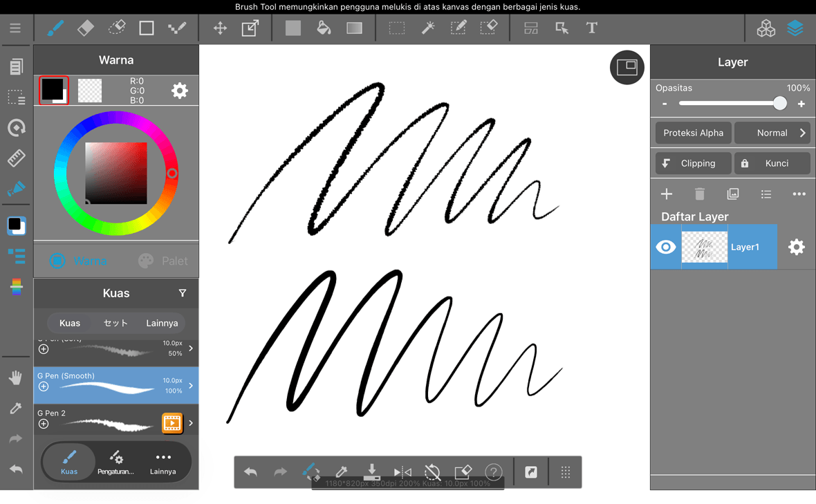Image resolution: width=816 pixels, height=504 pixels.
Task: Add a new layer with plus icon
Action: point(666,194)
